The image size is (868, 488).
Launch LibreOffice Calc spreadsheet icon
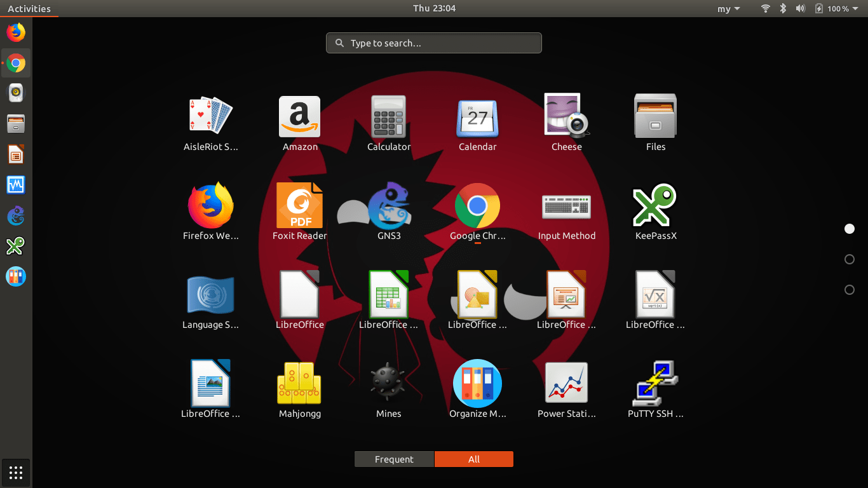click(x=389, y=295)
